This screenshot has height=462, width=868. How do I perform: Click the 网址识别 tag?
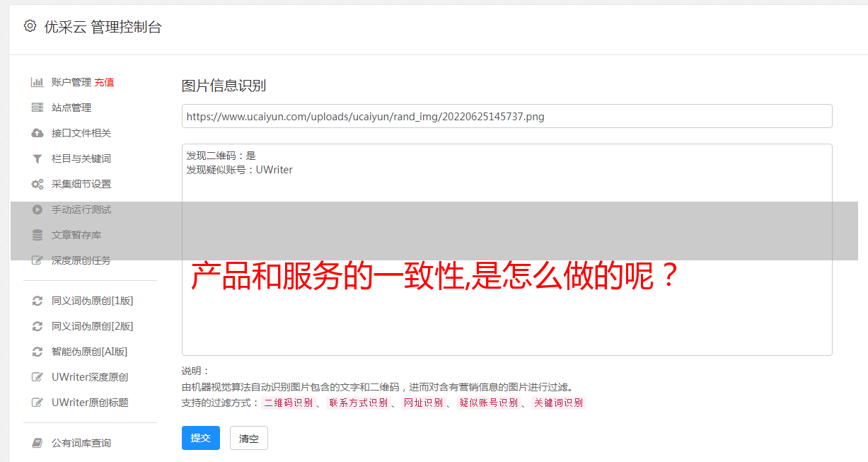[x=424, y=403]
